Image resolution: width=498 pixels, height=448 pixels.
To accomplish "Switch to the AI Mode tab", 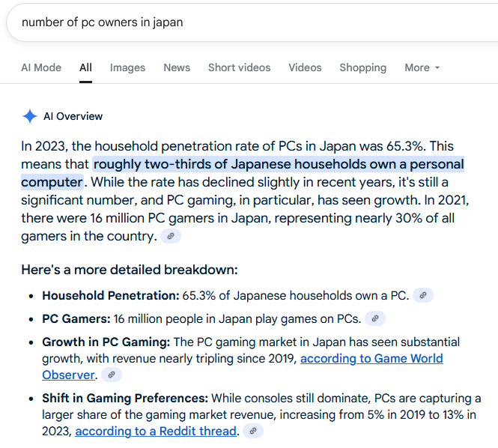I will (41, 67).
